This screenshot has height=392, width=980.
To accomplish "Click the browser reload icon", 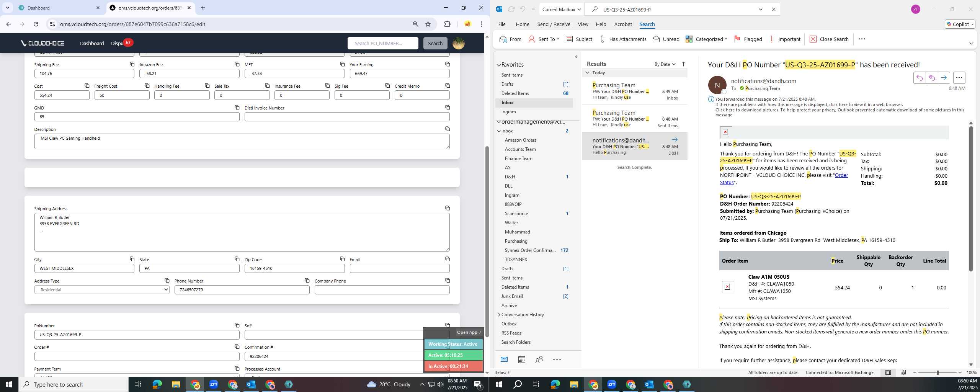I will pyautogui.click(x=36, y=24).
